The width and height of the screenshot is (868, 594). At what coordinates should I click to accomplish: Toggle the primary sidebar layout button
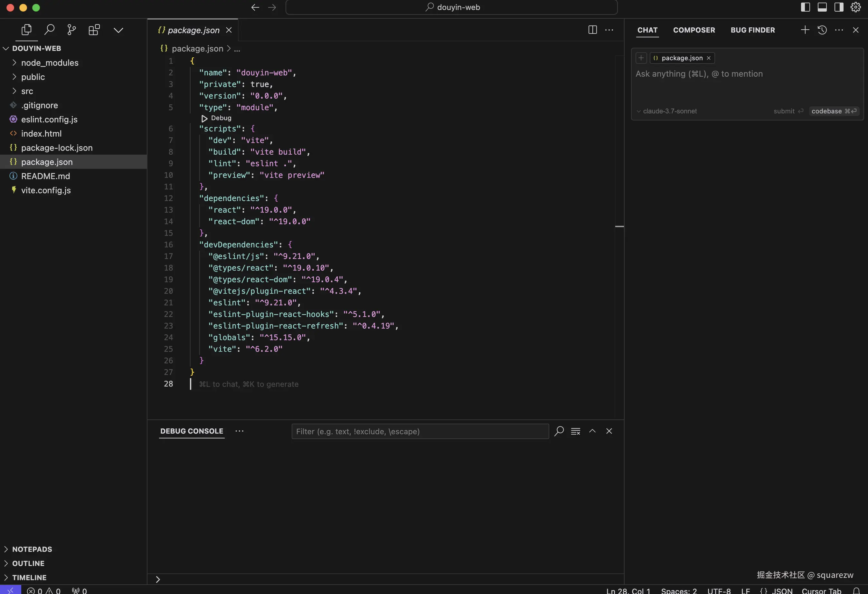(805, 7)
